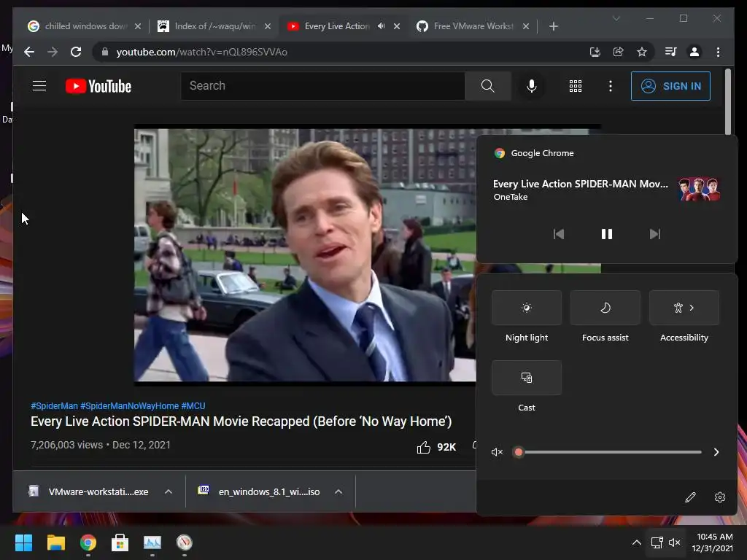747x560 pixels.
Task: Click the address bar URL
Action: click(202, 52)
